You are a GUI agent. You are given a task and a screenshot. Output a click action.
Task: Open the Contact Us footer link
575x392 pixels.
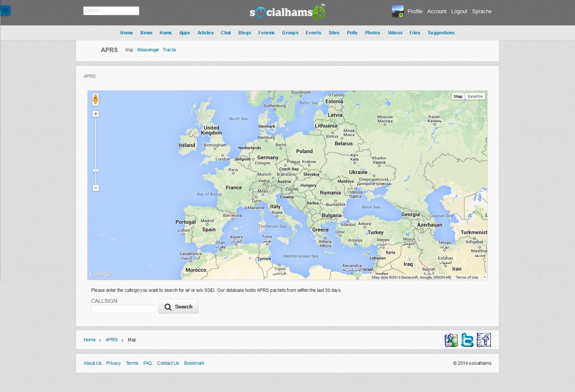click(168, 363)
